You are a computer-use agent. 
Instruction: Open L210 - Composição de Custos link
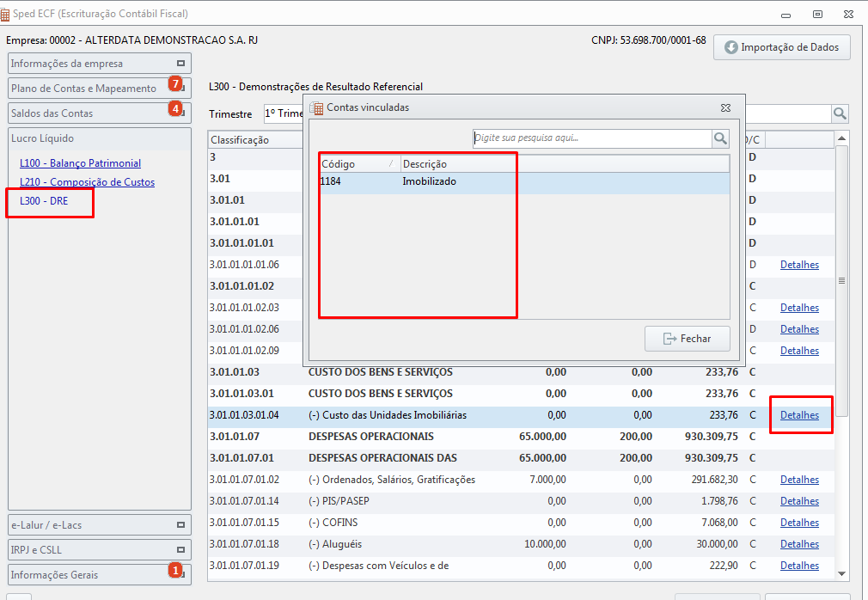coord(87,182)
